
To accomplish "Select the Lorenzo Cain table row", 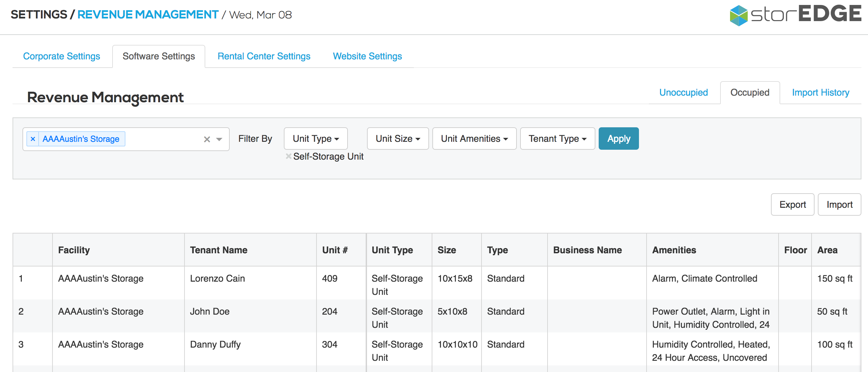I will [217, 279].
